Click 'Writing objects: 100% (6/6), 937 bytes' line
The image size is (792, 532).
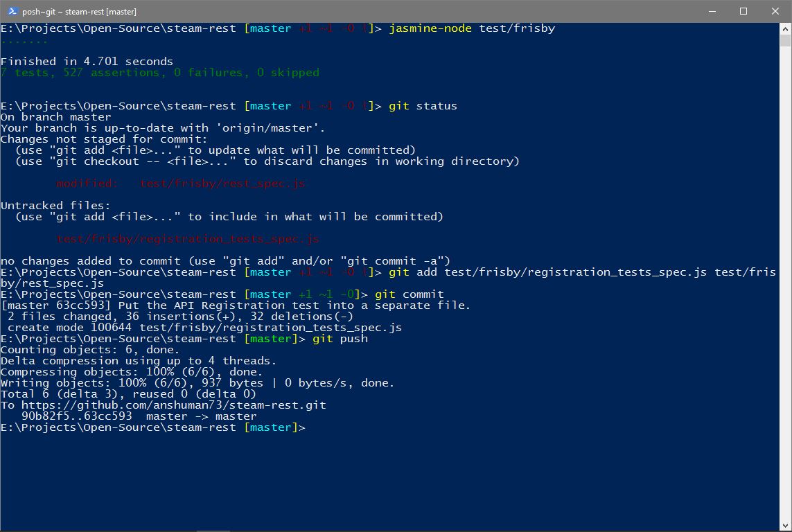197,383
